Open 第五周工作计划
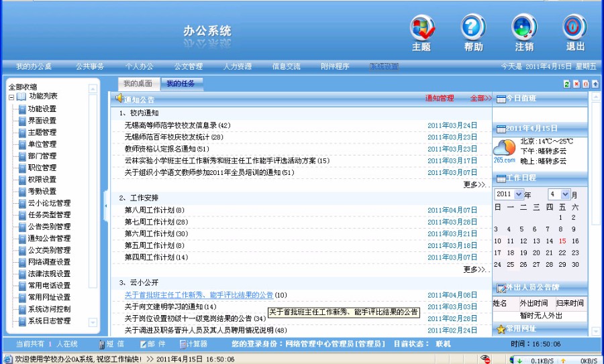 (x=154, y=245)
